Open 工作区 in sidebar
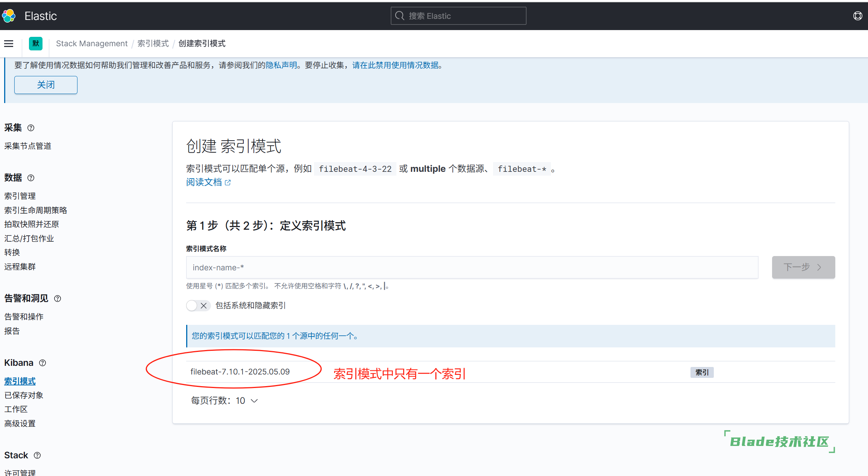The height and width of the screenshot is (476, 868). click(16, 409)
